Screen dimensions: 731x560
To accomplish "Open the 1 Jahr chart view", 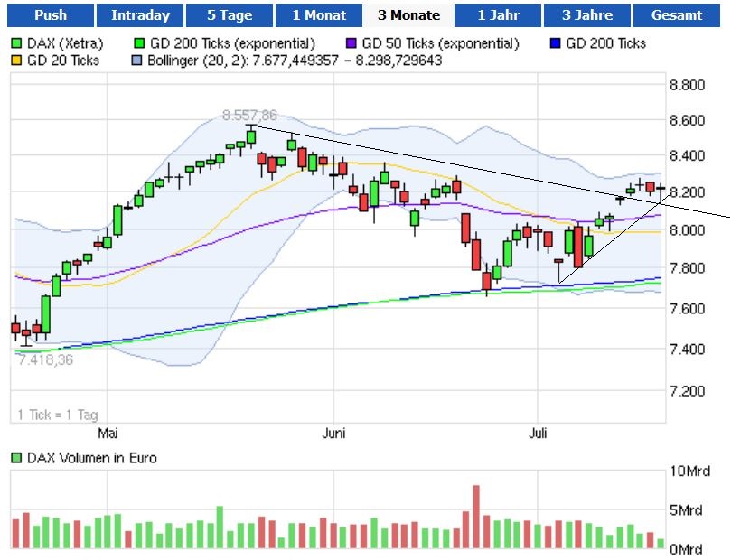I will 498,14.
